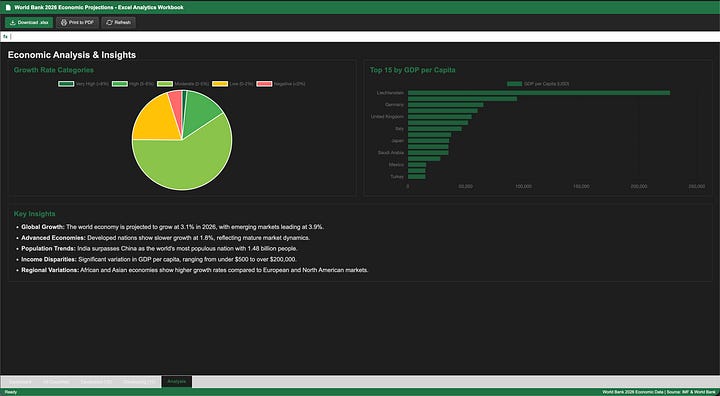The height and width of the screenshot is (396, 720).
Task: Click the Italy bar in GDP chart
Action: click(x=434, y=129)
